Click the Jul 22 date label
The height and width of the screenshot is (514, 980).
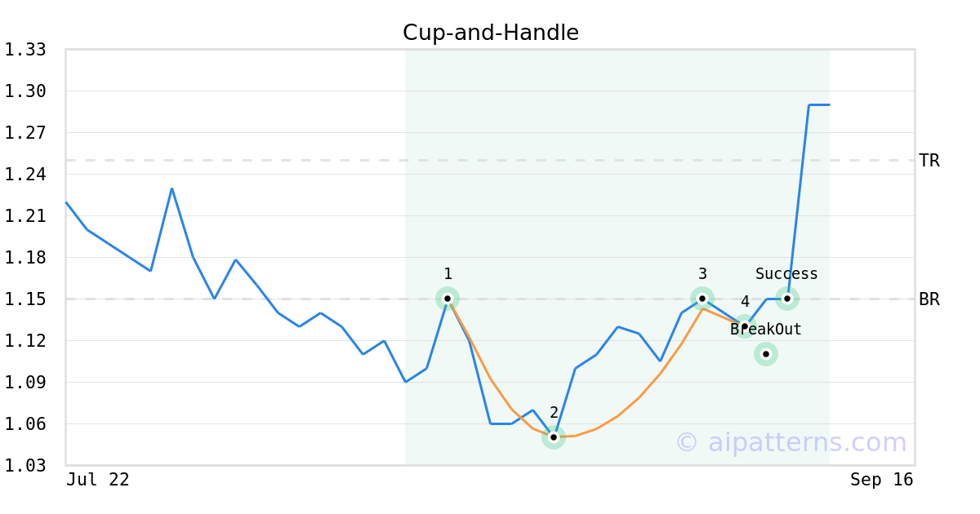click(98, 480)
